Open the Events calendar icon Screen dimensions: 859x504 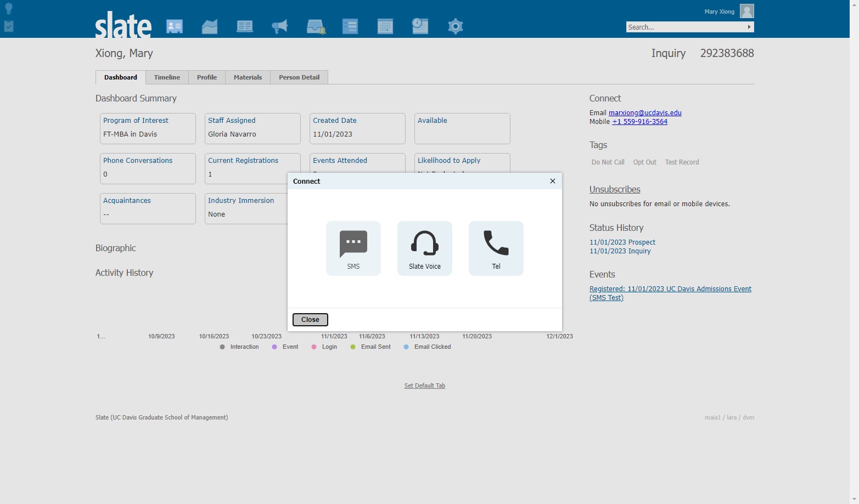coord(385,26)
